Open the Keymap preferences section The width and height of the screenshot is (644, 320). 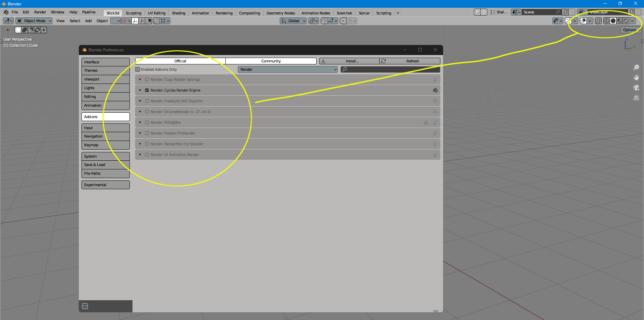(106, 145)
